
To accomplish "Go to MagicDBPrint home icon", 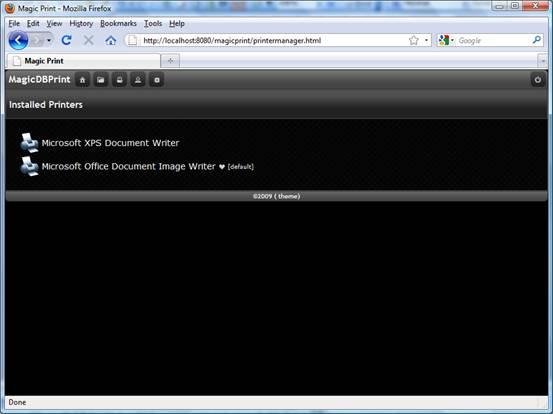I will [x=82, y=80].
